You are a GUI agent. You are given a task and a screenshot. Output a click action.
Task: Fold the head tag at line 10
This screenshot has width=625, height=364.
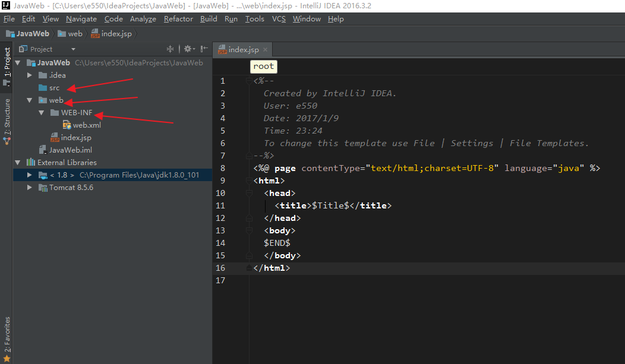(x=249, y=193)
